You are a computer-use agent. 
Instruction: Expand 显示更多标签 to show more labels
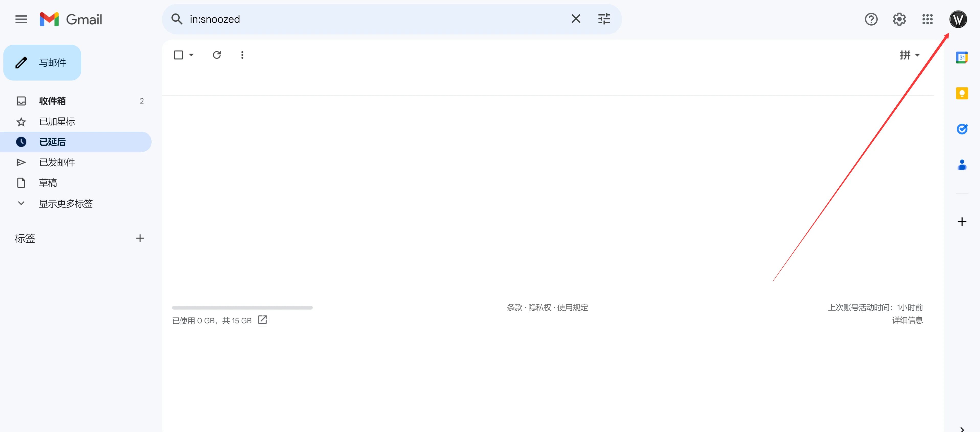[x=76, y=203]
